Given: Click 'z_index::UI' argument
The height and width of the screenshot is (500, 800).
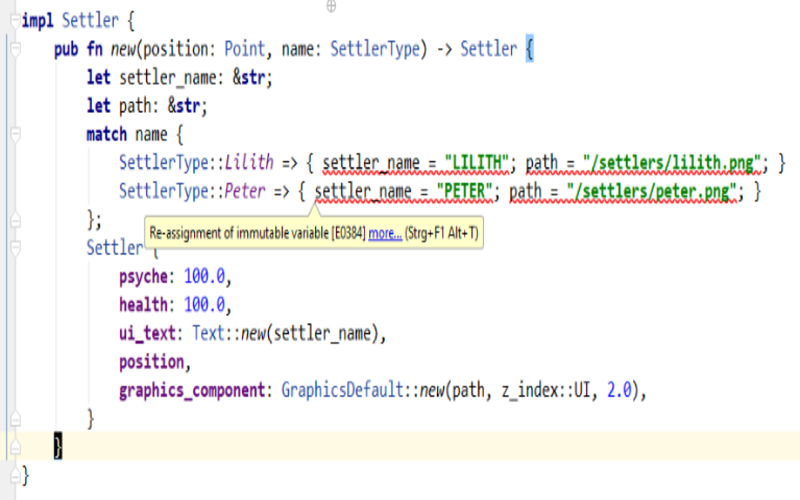Looking at the screenshot, I should point(546,390).
